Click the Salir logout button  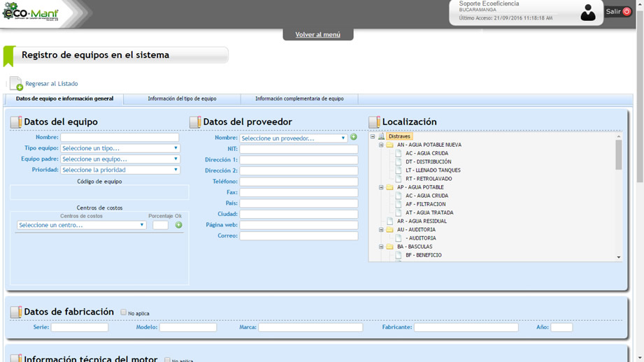(618, 11)
